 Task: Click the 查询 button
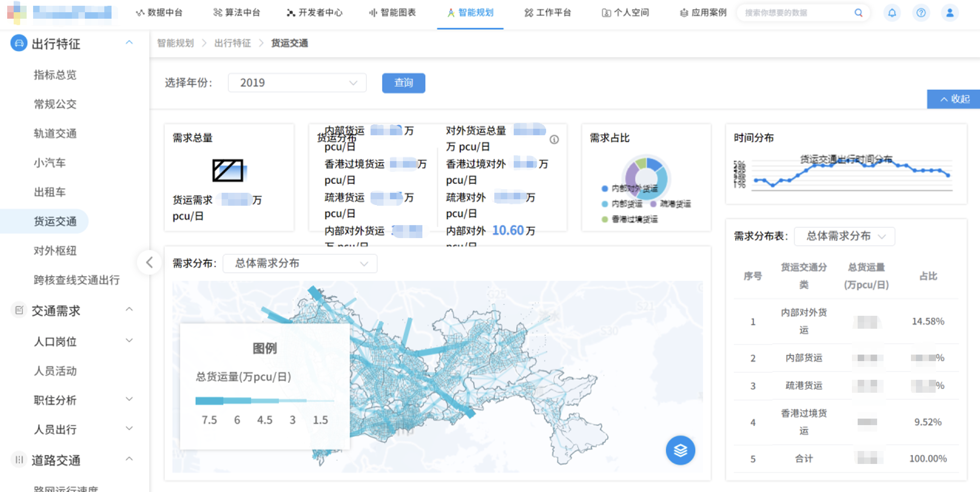pos(404,83)
